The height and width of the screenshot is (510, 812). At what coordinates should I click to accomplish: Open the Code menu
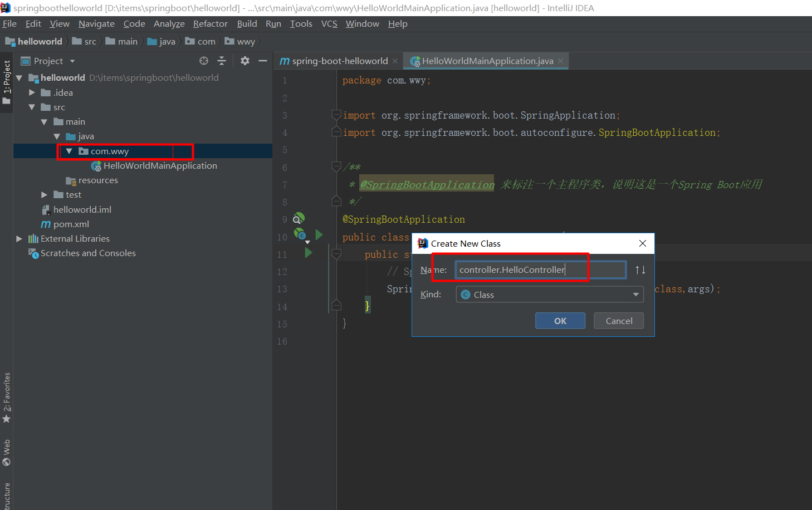click(134, 23)
